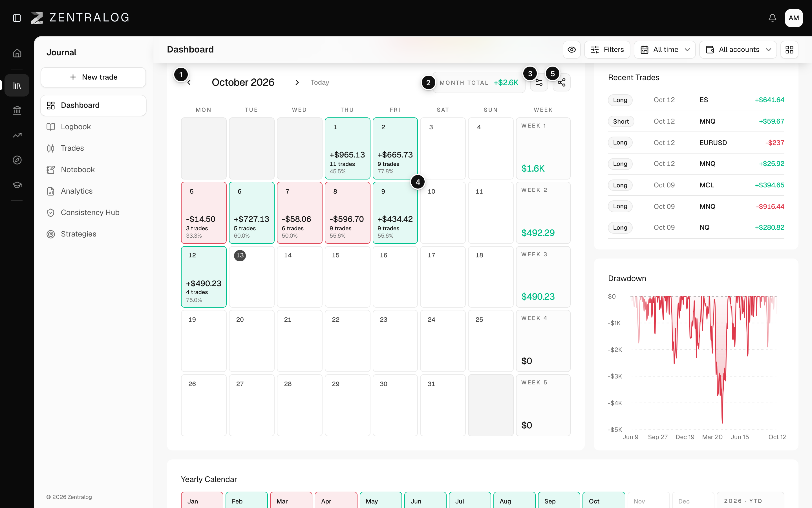The width and height of the screenshot is (812, 508).
Task: Go to Home in left rail
Action: click(17, 53)
